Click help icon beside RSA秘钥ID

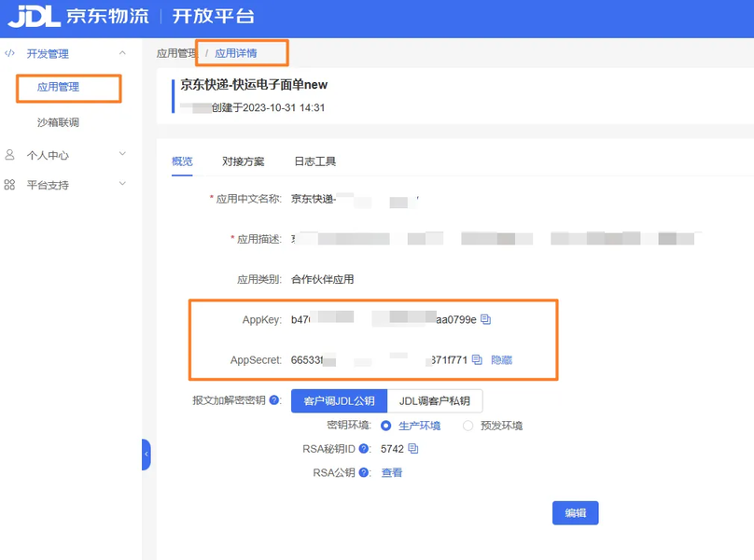click(364, 449)
